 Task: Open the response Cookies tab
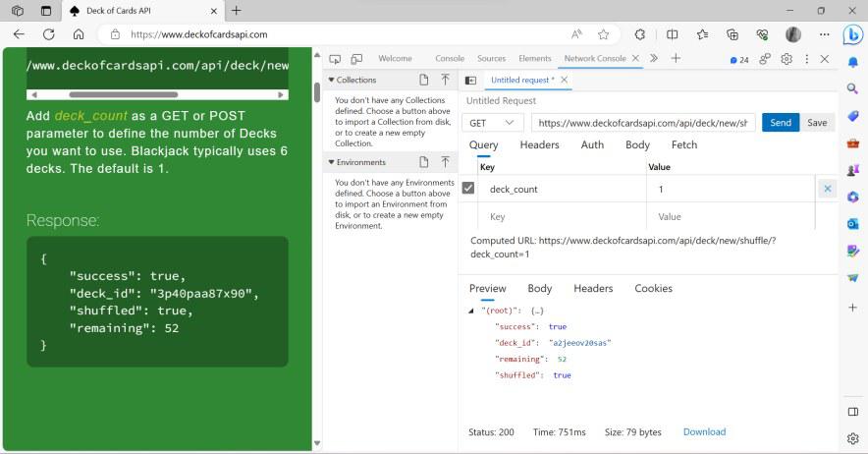(x=653, y=288)
